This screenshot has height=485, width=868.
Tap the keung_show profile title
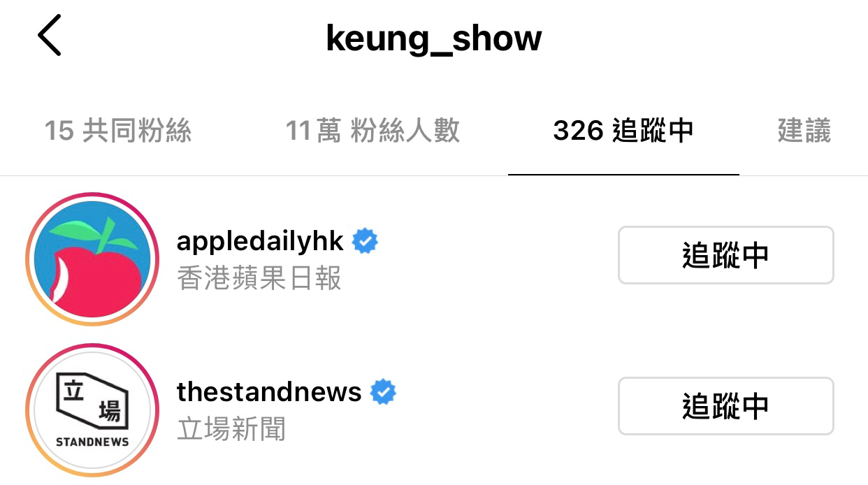click(433, 38)
